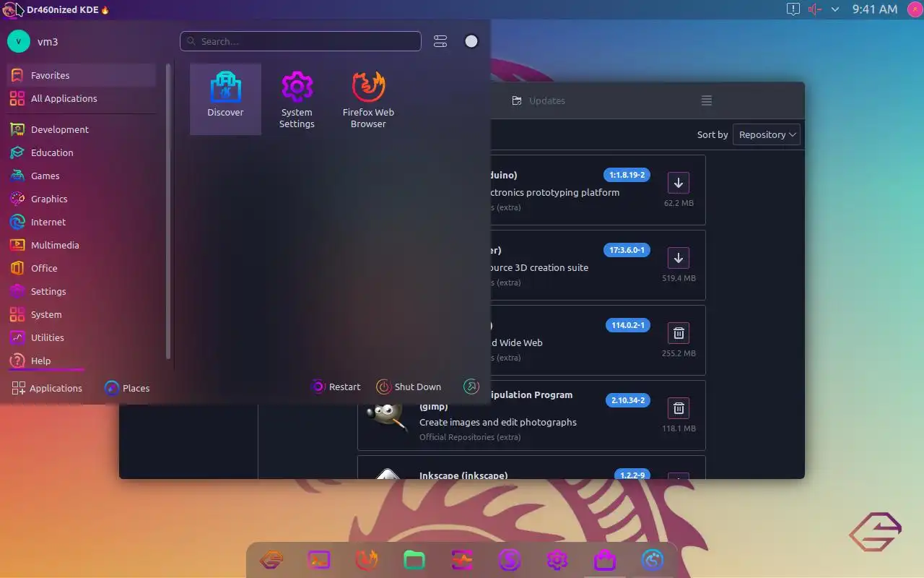The image size is (924, 578).
Task: Click the 9:41 AM clock
Action: tap(875, 9)
